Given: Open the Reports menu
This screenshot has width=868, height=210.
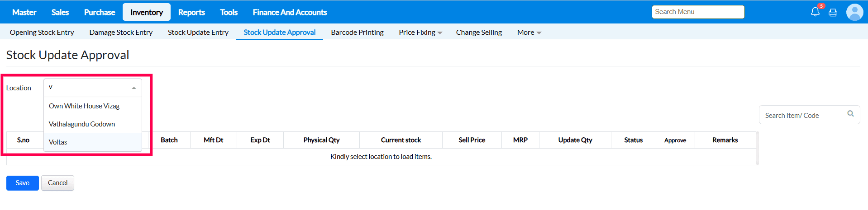Looking at the screenshot, I should click(191, 12).
